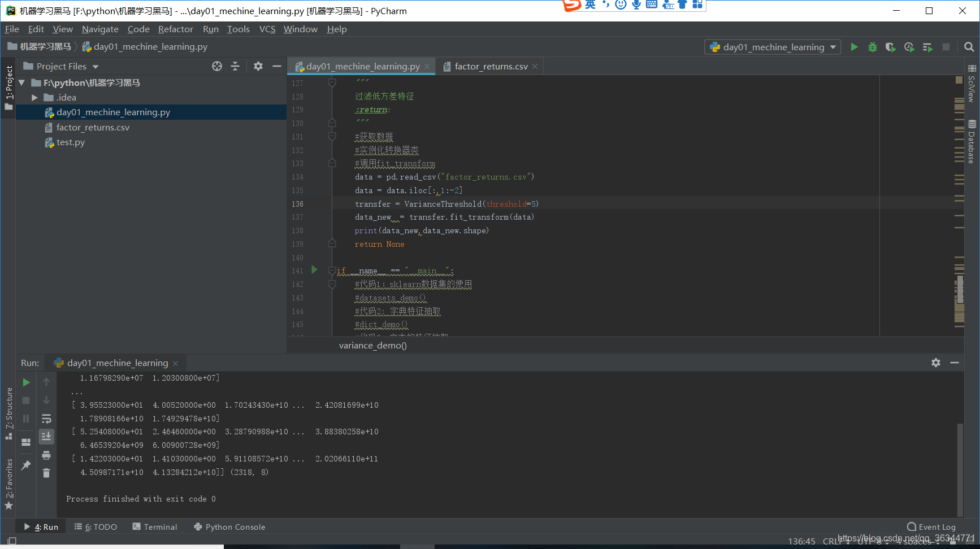
Task: Expand the .idea folder
Action: click(34, 98)
